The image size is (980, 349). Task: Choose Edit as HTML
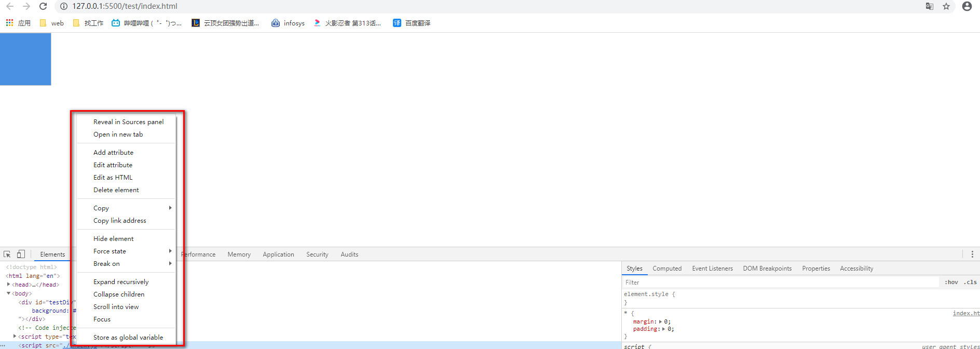[x=127, y=177]
